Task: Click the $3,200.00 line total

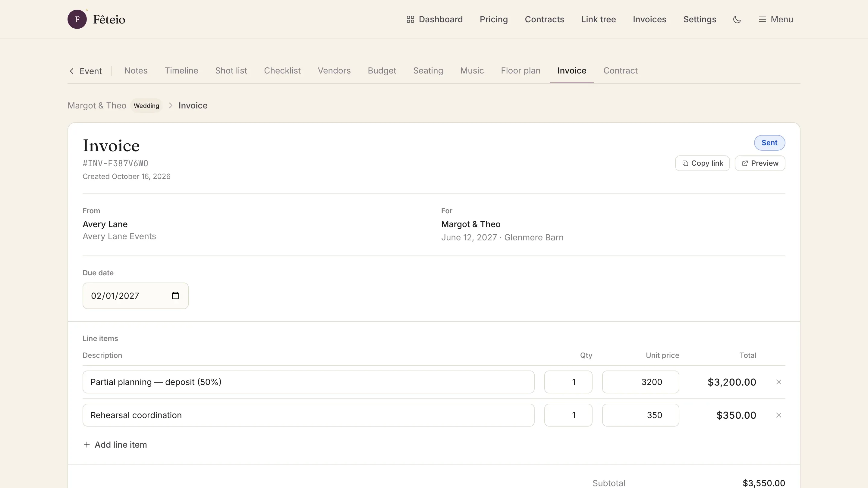Action: [731, 382]
